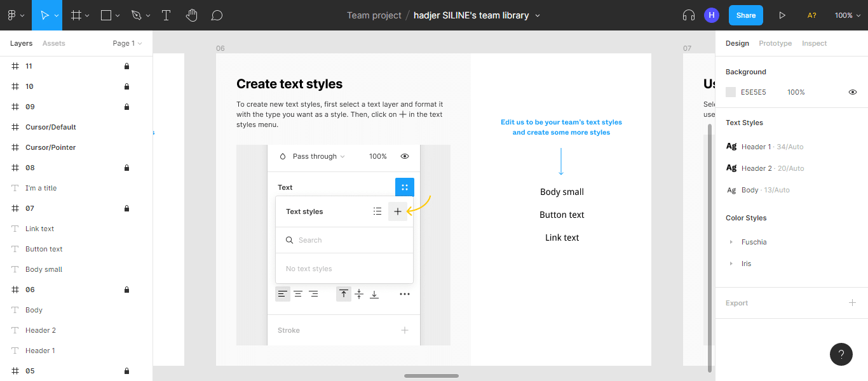Click the canvas horizontal scrollbar
This screenshot has height=381, width=868.
(431, 376)
